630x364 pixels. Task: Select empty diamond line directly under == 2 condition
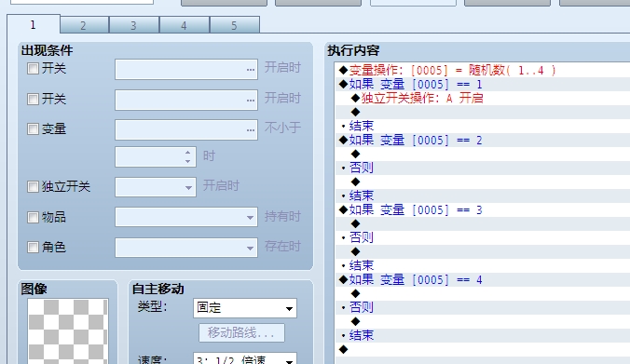point(482,154)
